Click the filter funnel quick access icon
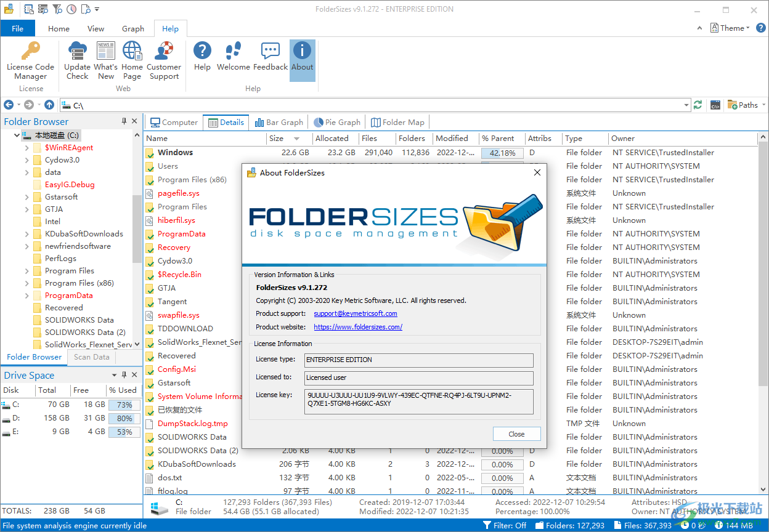Viewport: 769px width, 532px height. [x=57, y=9]
